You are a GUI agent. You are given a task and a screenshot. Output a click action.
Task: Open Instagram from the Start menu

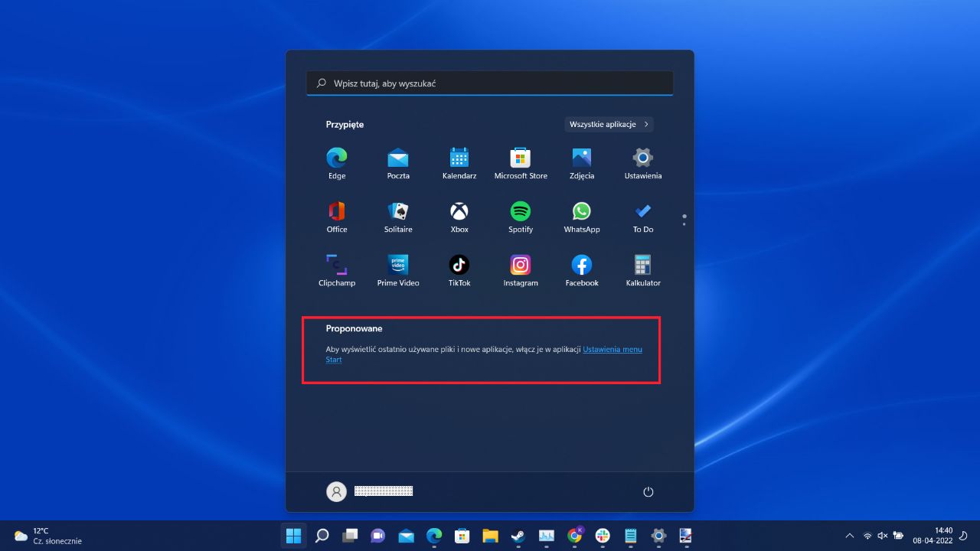[520, 265]
